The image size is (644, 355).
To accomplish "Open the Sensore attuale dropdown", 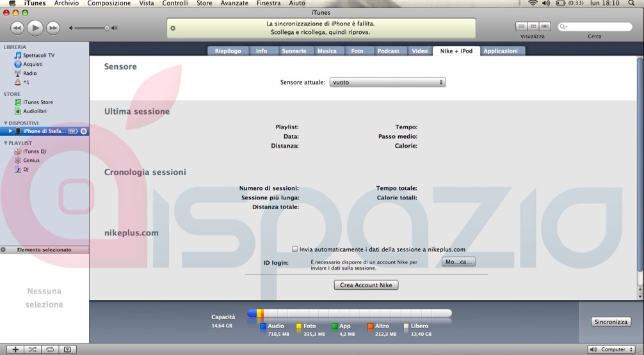I will (x=387, y=83).
